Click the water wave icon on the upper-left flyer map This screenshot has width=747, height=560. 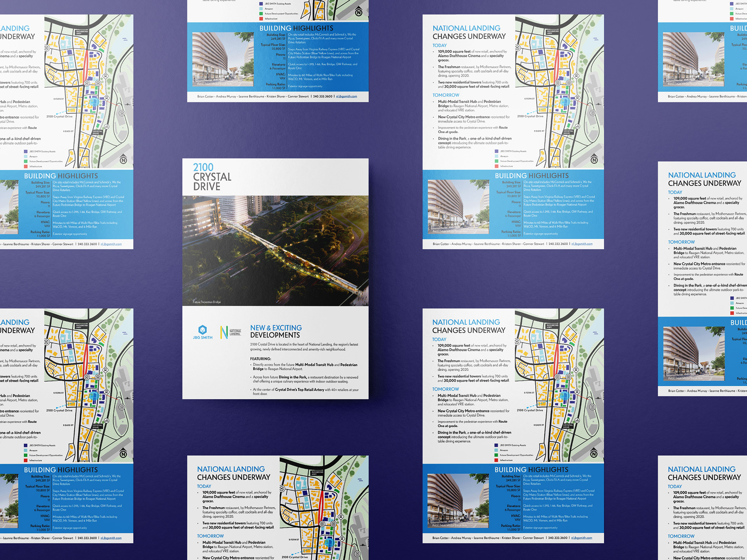click(x=125, y=39)
